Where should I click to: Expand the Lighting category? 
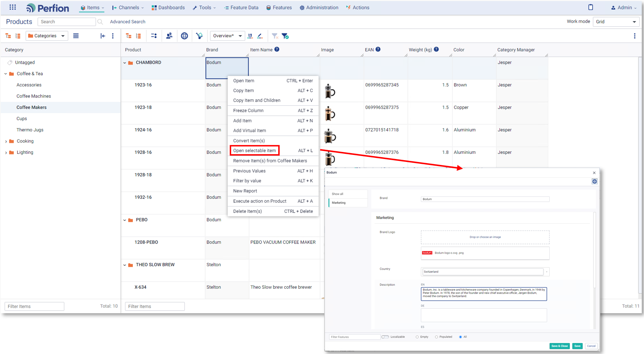(6, 152)
